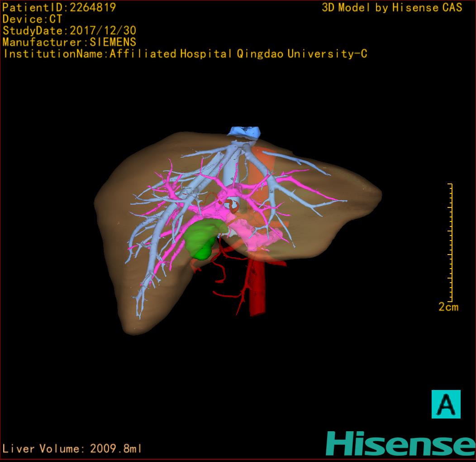476x462 pixels.
Task: Click the green gallbladder model
Action: point(204,240)
